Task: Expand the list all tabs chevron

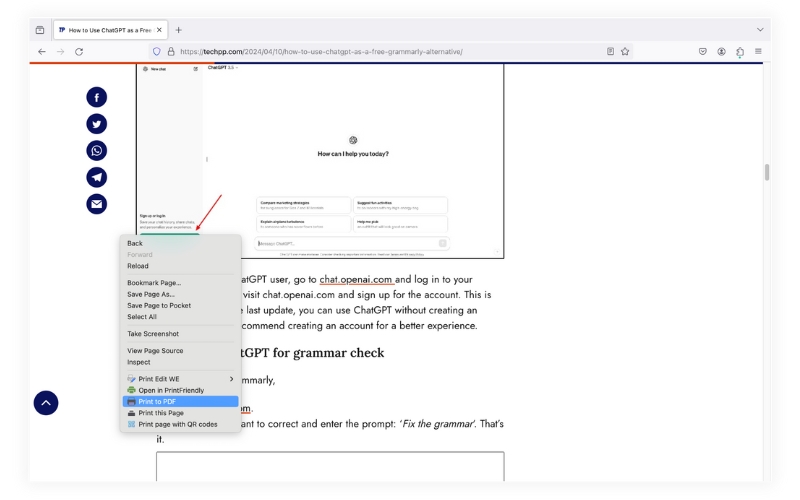Action: pos(760,30)
